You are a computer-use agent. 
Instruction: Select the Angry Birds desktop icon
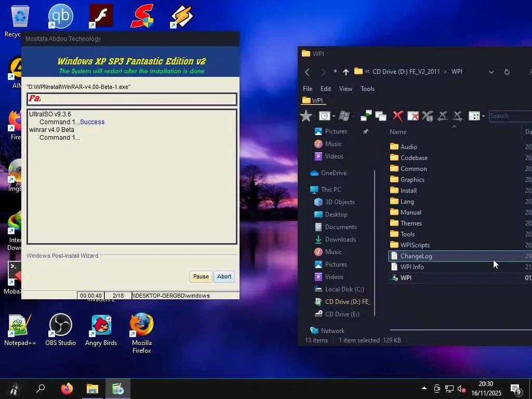click(x=101, y=330)
